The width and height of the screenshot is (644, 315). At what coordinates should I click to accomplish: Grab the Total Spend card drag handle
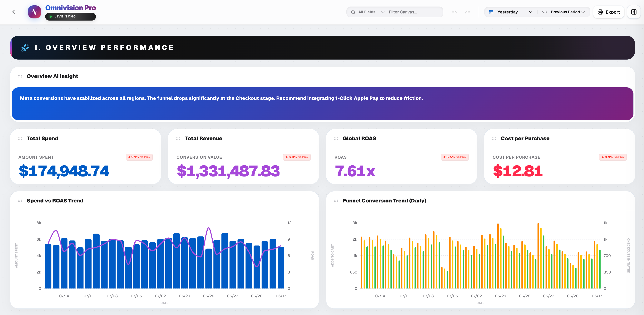click(20, 138)
